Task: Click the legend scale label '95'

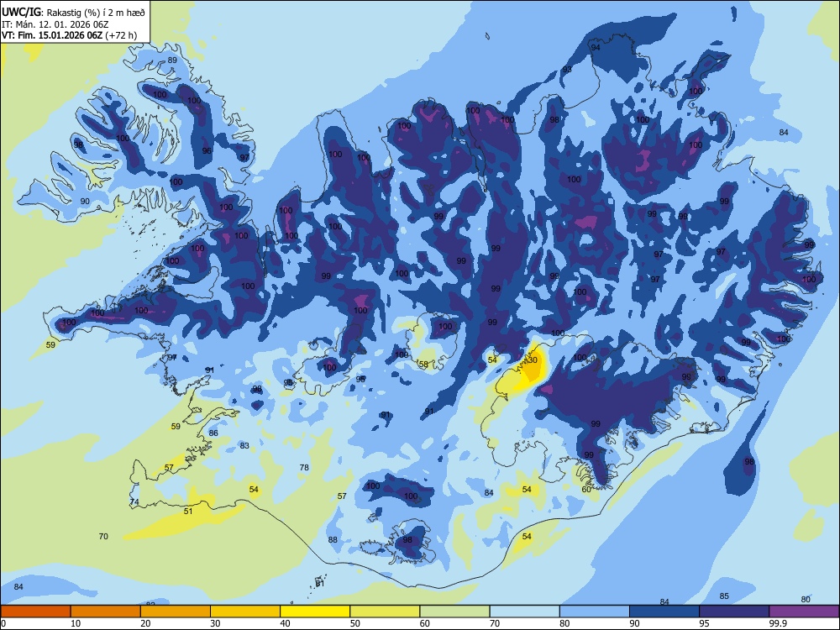Action: coord(705,623)
